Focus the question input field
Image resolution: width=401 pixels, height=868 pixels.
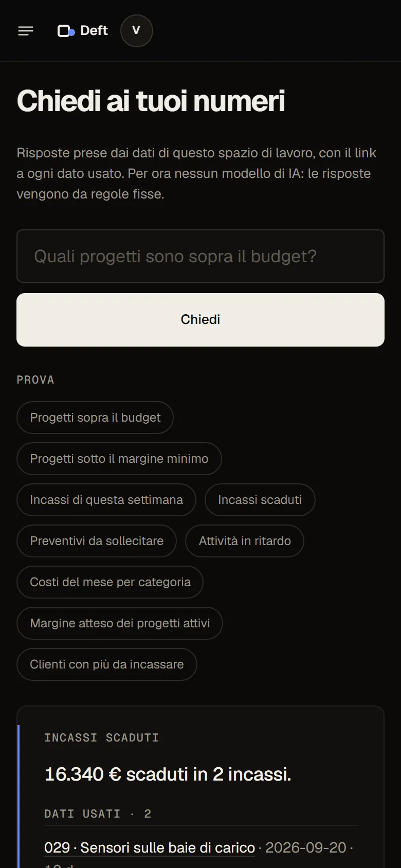pos(200,256)
